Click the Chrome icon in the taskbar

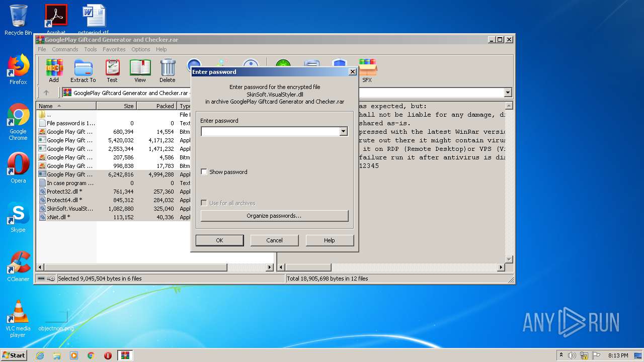coord(91,355)
